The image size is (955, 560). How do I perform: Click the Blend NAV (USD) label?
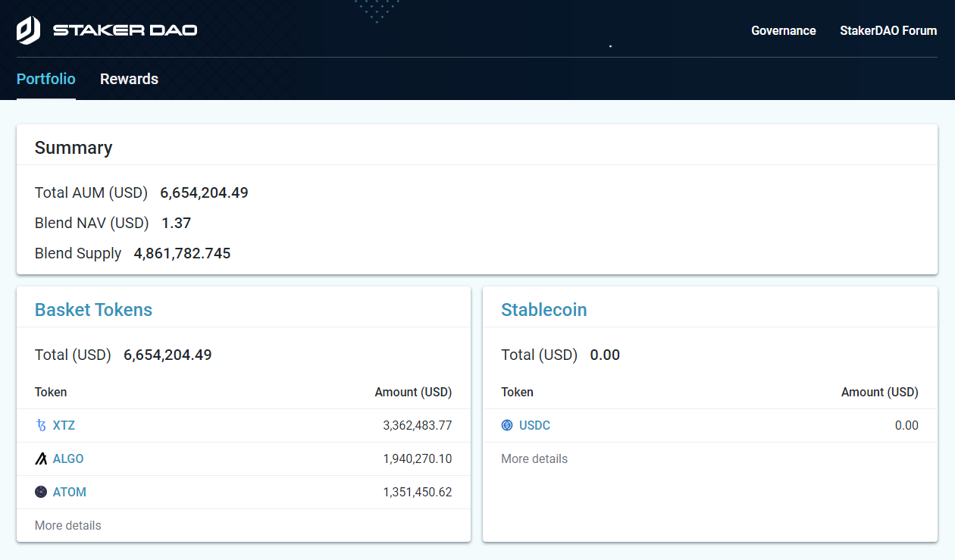click(92, 224)
